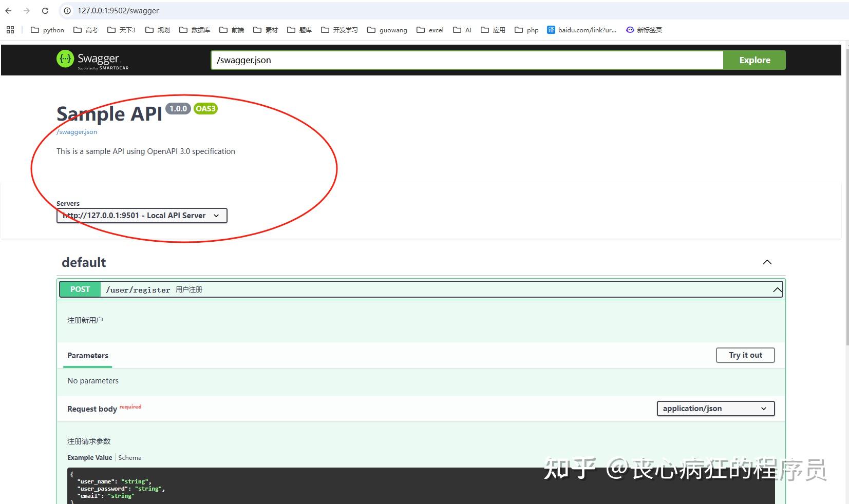Open the 数据库 bookmark folder
This screenshot has height=504, width=849.
pos(195,30)
